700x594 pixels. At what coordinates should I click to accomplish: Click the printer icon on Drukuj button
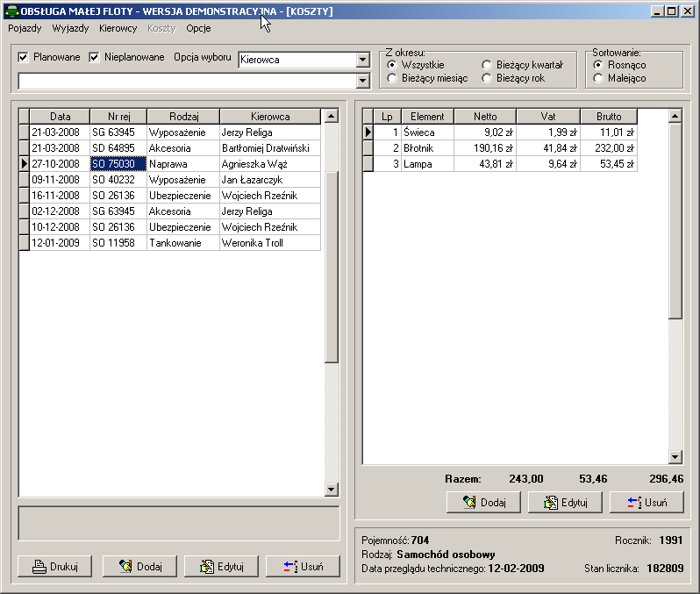[x=39, y=567]
